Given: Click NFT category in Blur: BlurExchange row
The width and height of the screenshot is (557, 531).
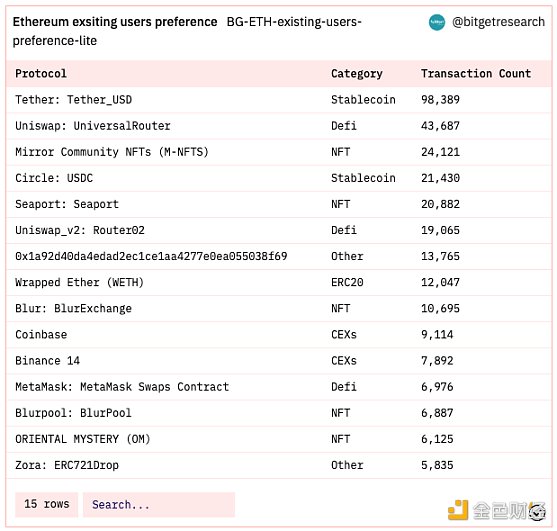Looking at the screenshot, I should click(x=340, y=309).
